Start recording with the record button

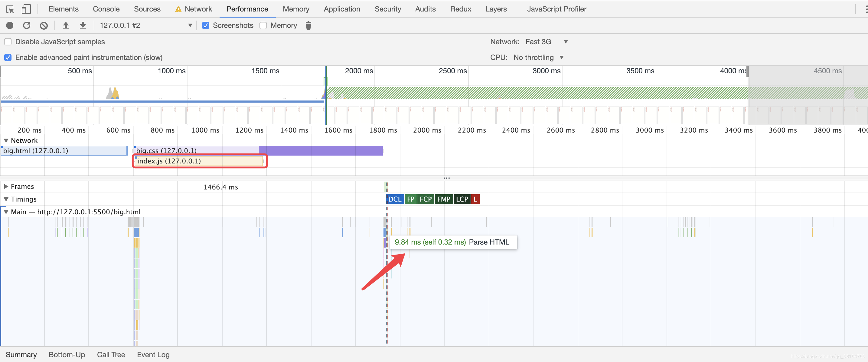coord(10,25)
